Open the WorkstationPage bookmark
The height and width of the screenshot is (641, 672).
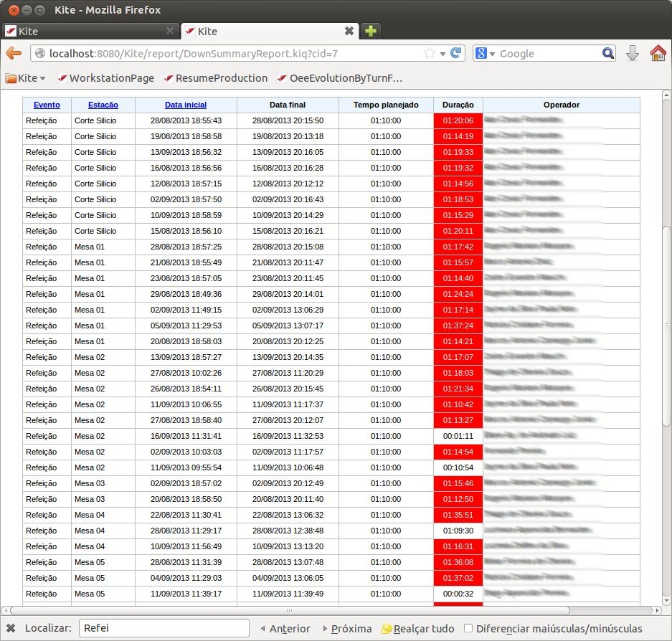[106, 78]
